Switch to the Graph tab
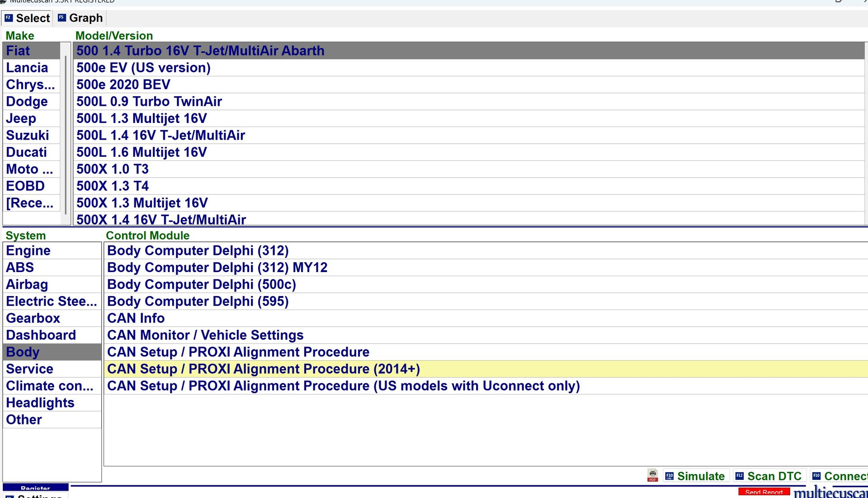The width and height of the screenshot is (868, 498). [x=80, y=18]
